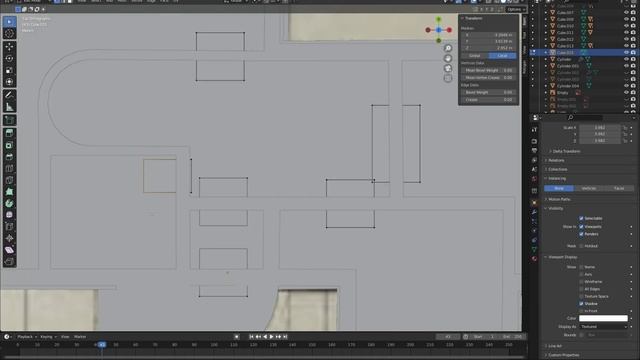Select the Smooth vertices tool

click(9, 215)
